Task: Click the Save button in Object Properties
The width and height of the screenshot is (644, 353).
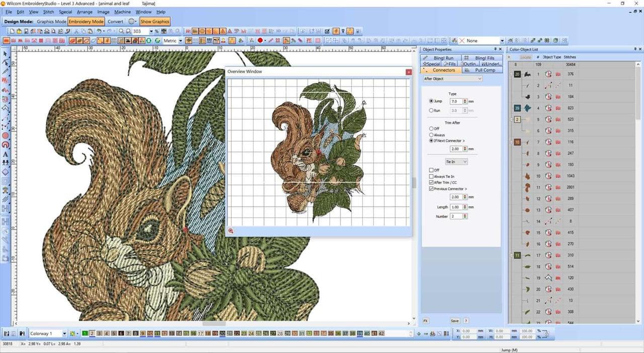Action: [454, 321]
